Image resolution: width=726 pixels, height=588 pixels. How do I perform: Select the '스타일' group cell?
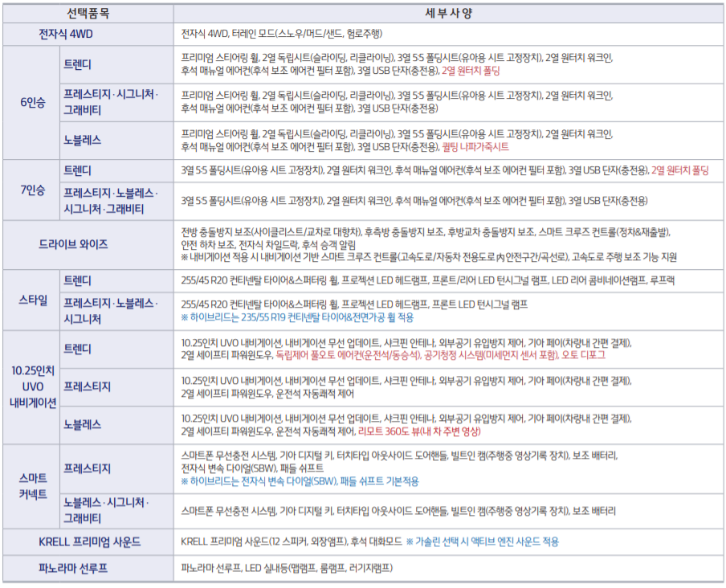32,300
